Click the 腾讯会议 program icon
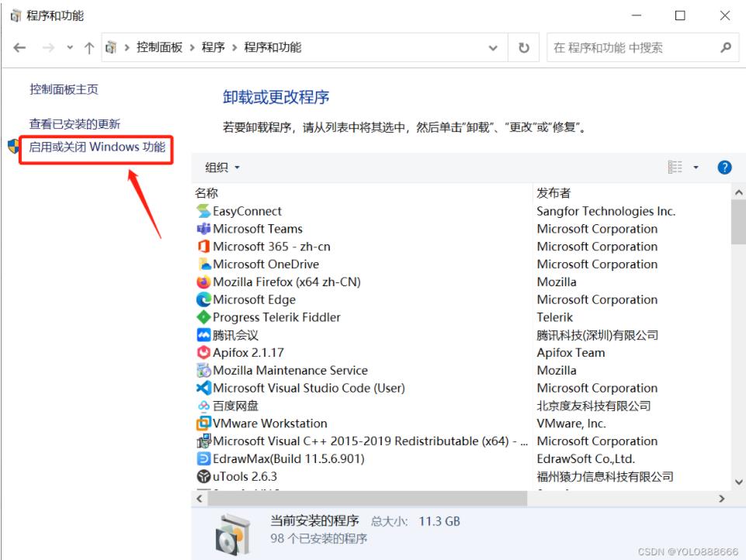 [x=203, y=335]
